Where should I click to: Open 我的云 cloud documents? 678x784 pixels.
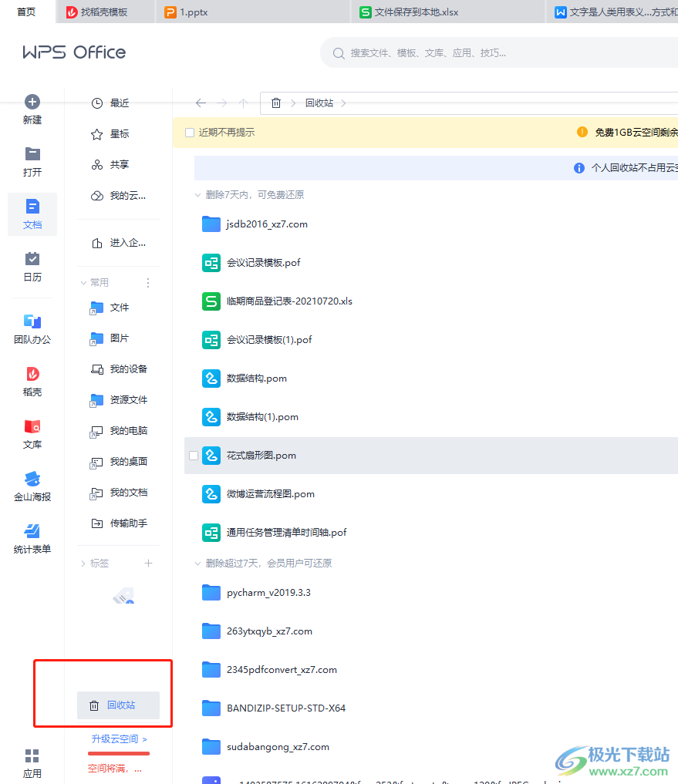coord(119,196)
